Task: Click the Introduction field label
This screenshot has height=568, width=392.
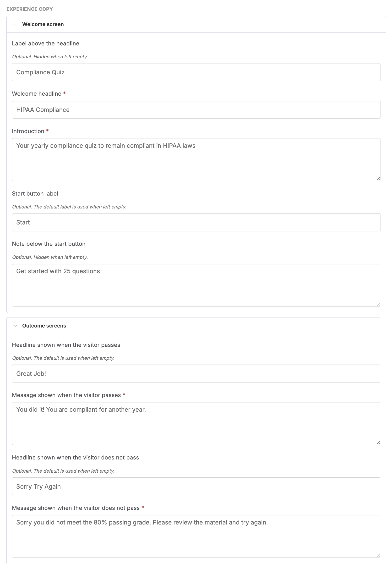Action: point(28,131)
